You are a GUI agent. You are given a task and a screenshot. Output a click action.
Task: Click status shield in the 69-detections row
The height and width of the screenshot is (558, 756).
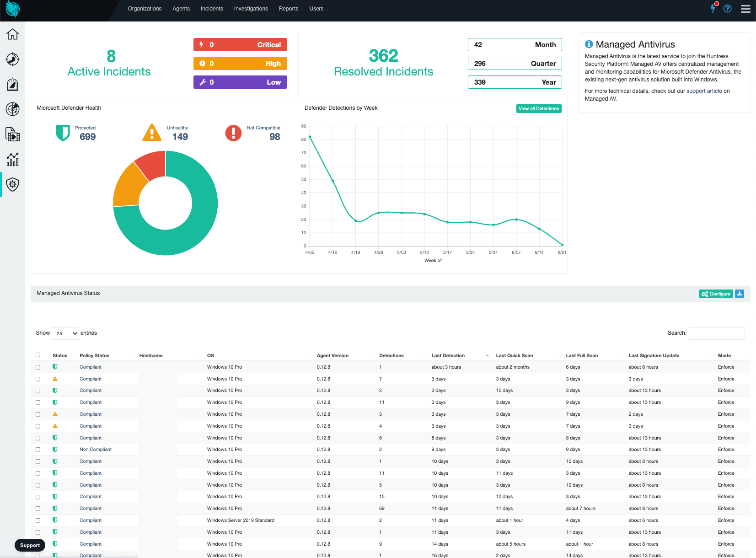click(55, 508)
